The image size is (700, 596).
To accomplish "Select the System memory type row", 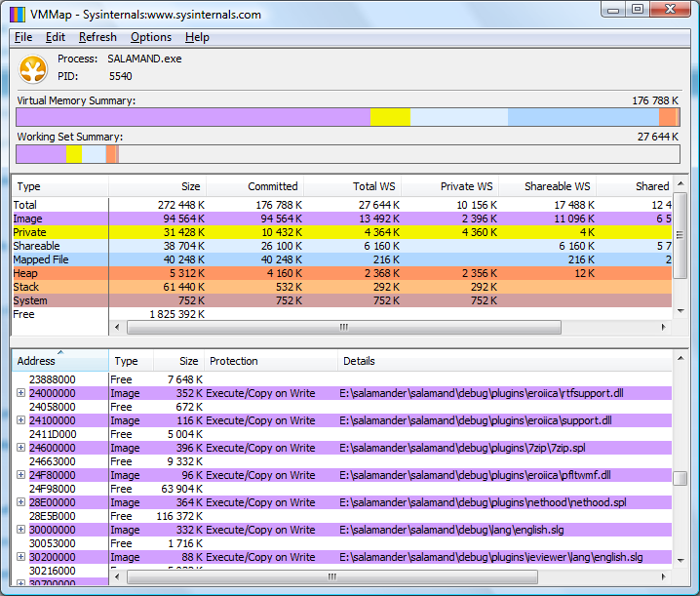I will pos(342,300).
